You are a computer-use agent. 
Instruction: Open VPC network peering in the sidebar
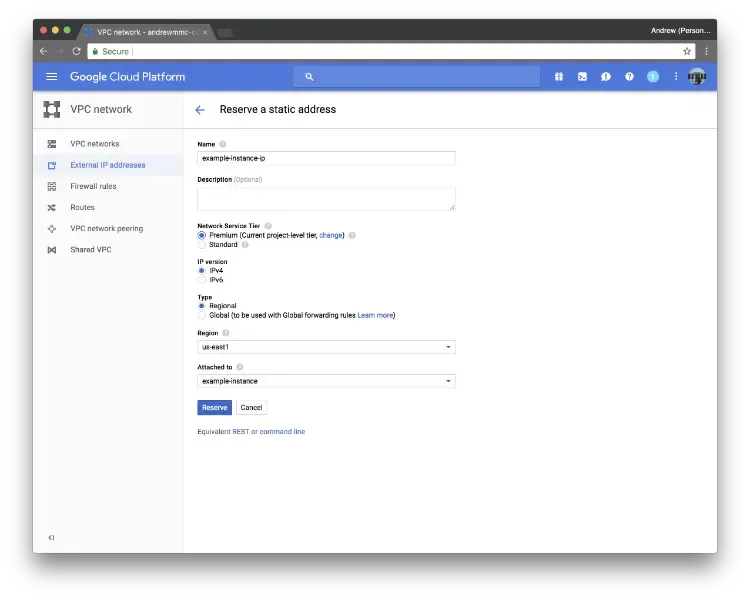coord(106,228)
